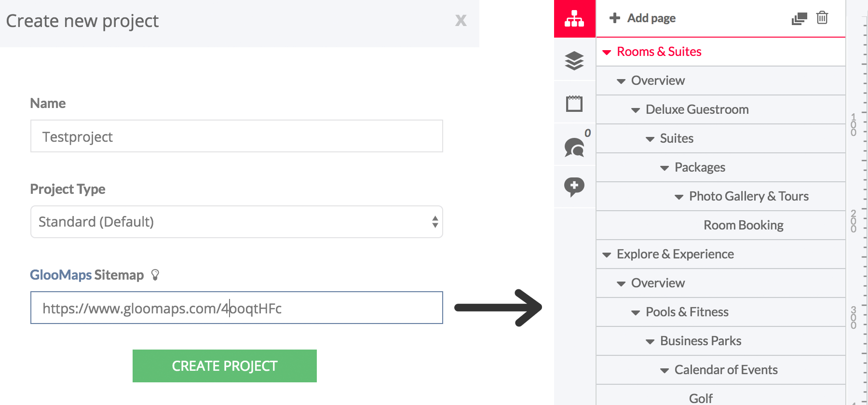
Task: Open the sitemap tree icon
Action: point(574,18)
